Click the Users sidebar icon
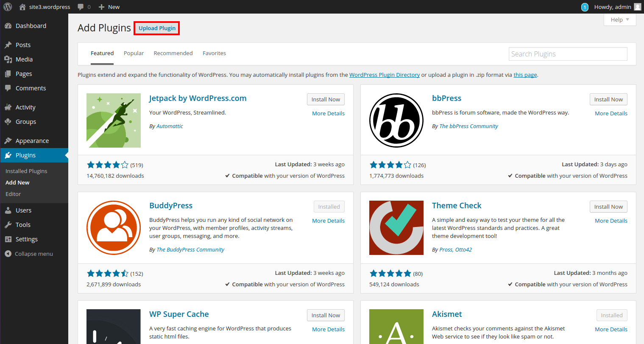This screenshot has height=344, width=644. (x=8, y=210)
